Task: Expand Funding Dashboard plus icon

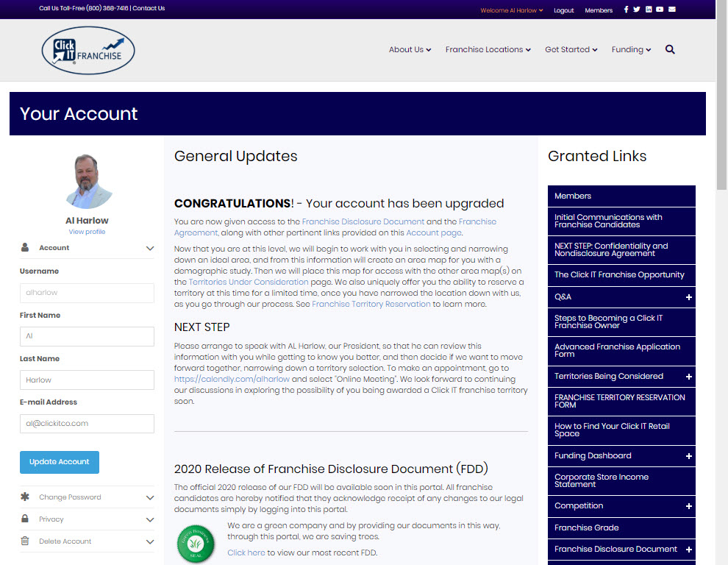Action: [x=689, y=456]
